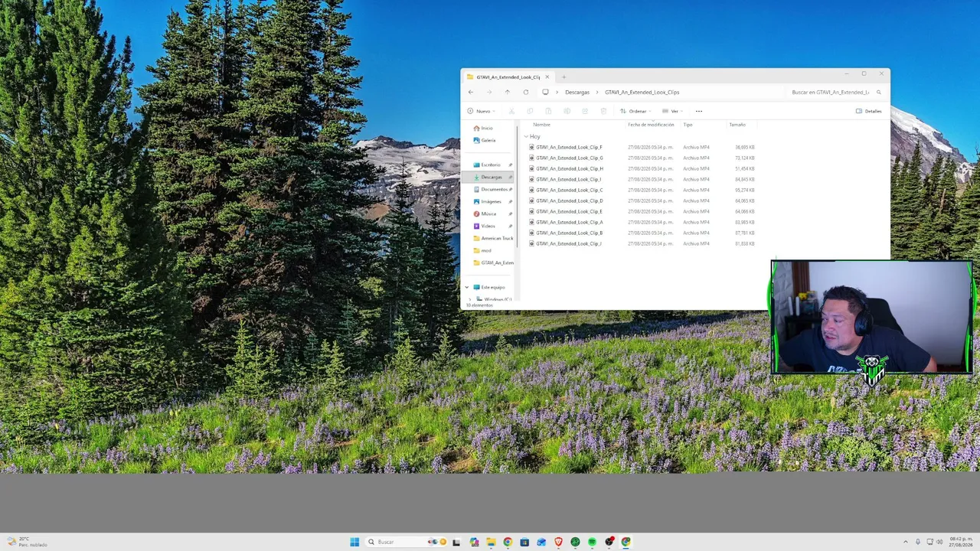Open Música in the sidebar
Viewport: 980px width, 551px height.
click(488, 214)
